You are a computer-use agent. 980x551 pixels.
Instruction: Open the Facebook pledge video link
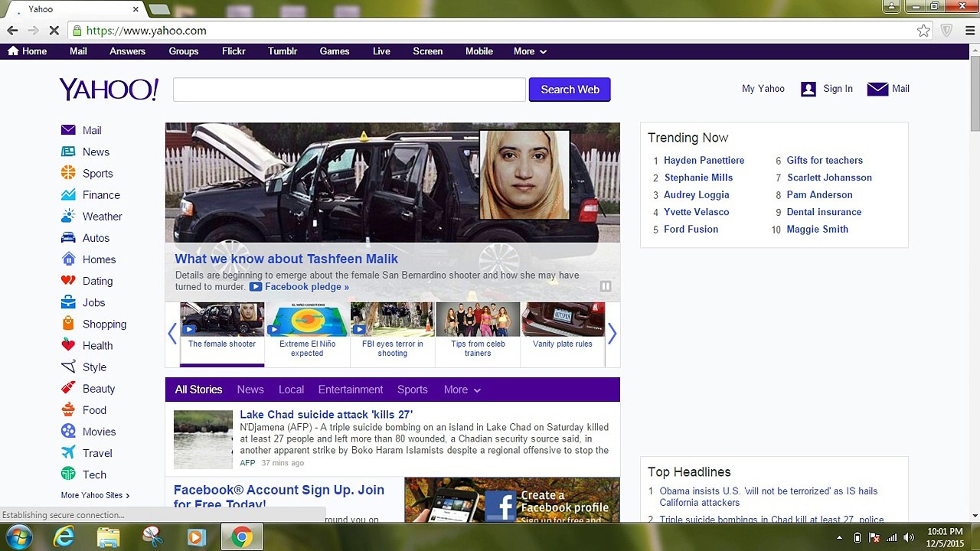(307, 287)
